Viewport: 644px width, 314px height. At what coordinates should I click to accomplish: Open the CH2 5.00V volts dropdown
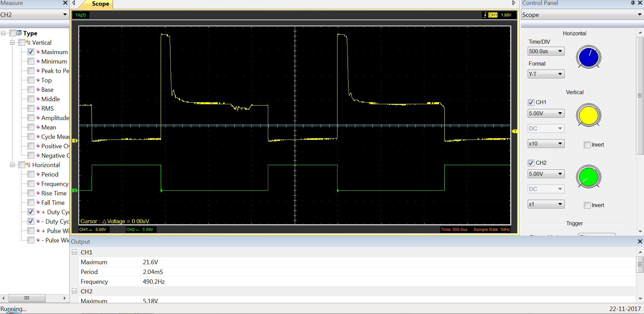pos(546,174)
